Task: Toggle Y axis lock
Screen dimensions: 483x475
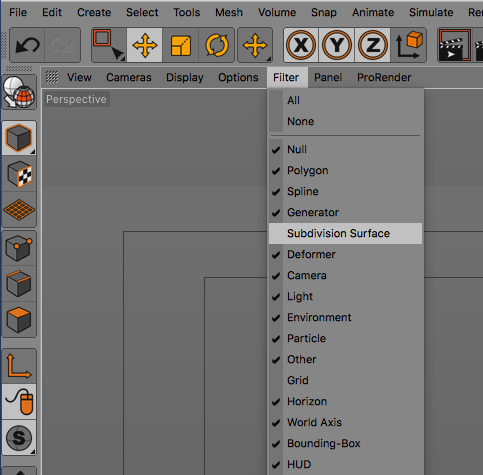Action: click(x=337, y=45)
